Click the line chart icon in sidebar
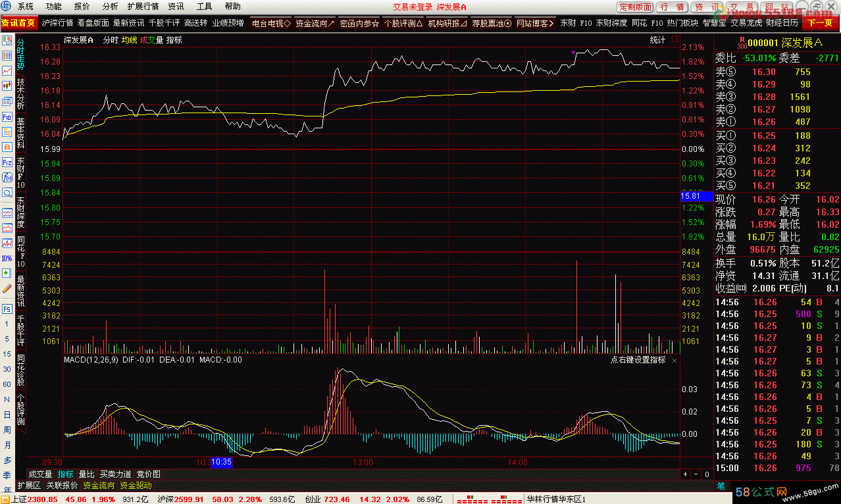The height and width of the screenshot is (504, 841). pyautogui.click(x=7, y=70)
